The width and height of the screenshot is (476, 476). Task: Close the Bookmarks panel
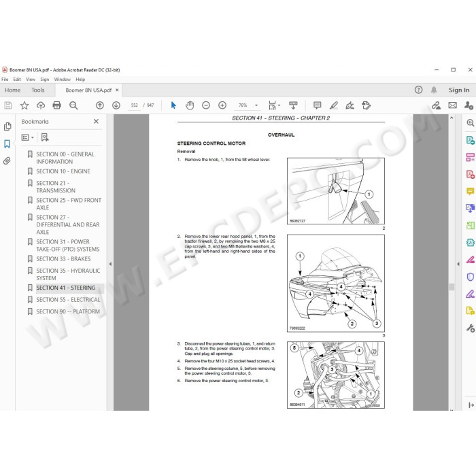point(97,122)
